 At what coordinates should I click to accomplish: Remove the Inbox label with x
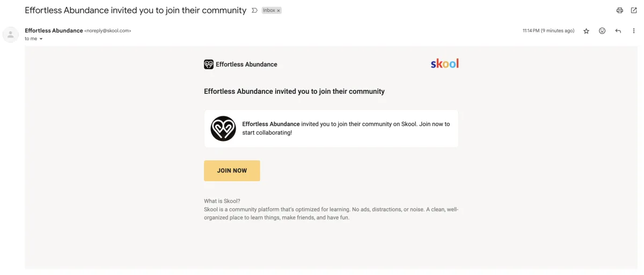[279, 11]
